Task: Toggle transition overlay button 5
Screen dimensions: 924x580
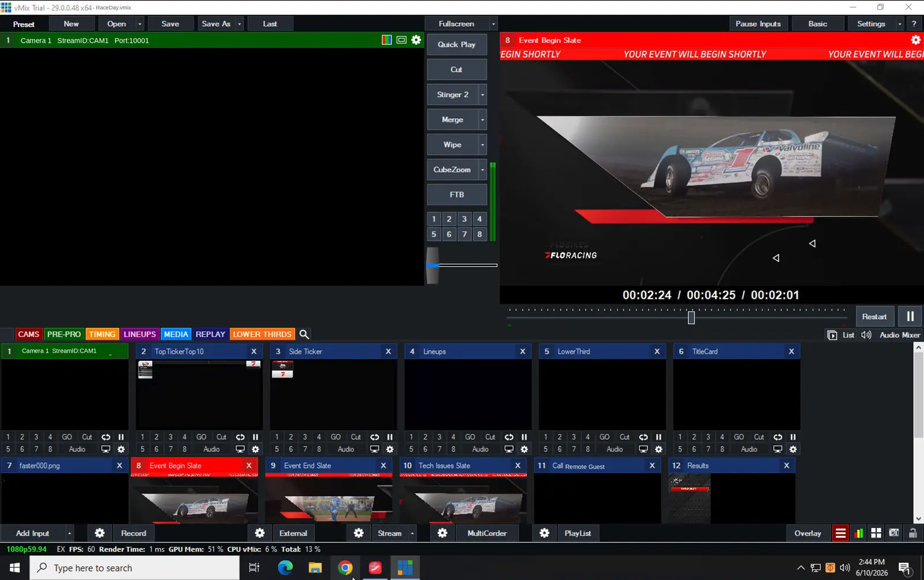Action: coord(434,234)
